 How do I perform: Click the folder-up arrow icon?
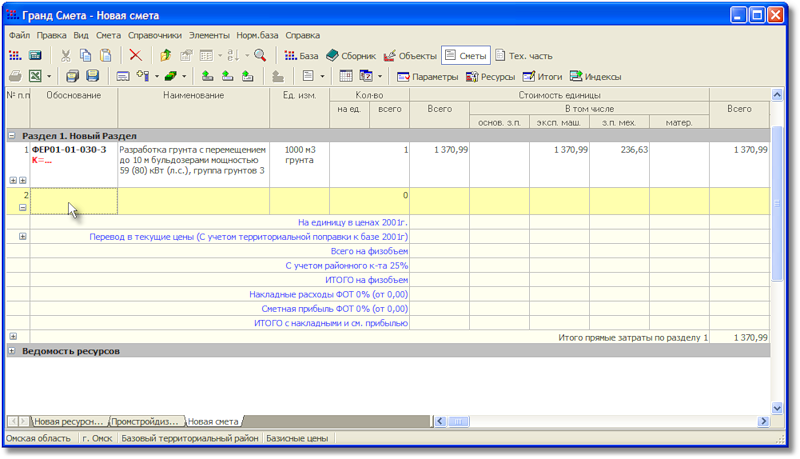[165, 56]
